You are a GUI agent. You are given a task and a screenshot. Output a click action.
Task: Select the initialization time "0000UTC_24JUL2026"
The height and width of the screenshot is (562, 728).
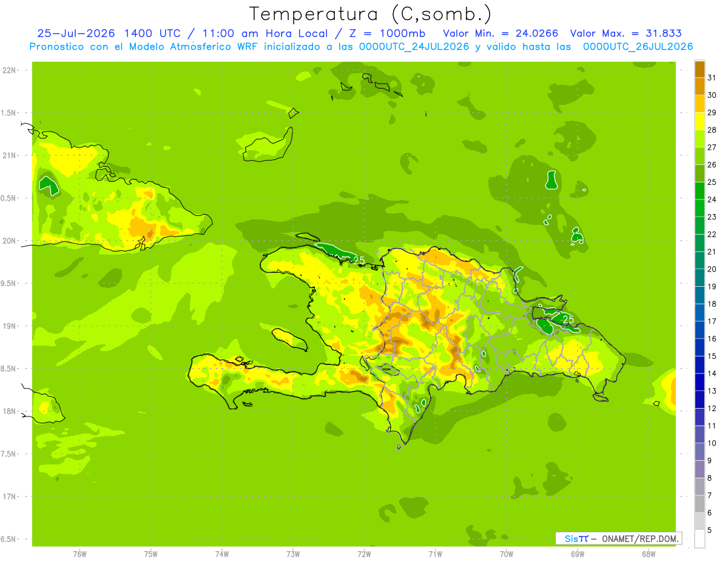pos(414,47)
